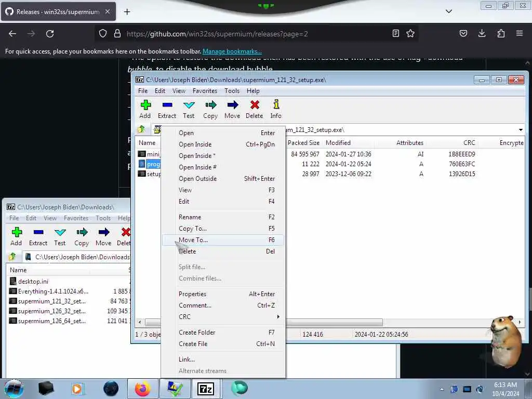Click 7-Zip taskbar button
The width and height of the screenshot is (532, 399).
[206, 389]
